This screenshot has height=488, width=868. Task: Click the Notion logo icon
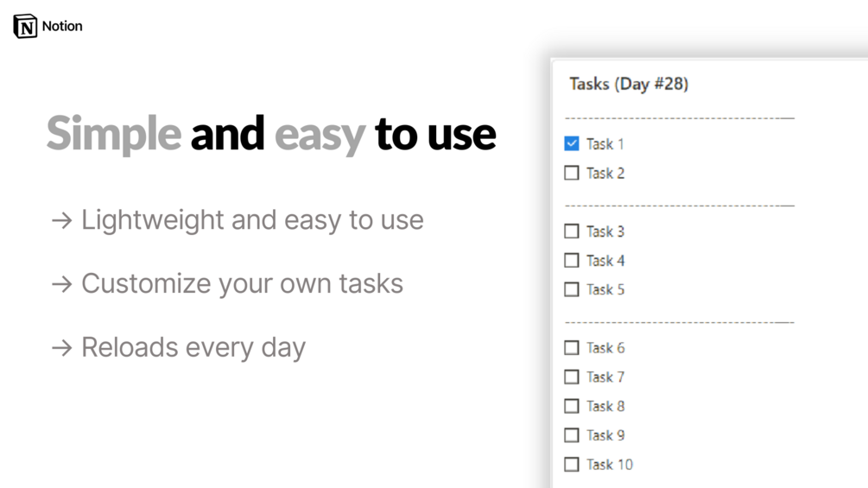click(x=25, y=26)
